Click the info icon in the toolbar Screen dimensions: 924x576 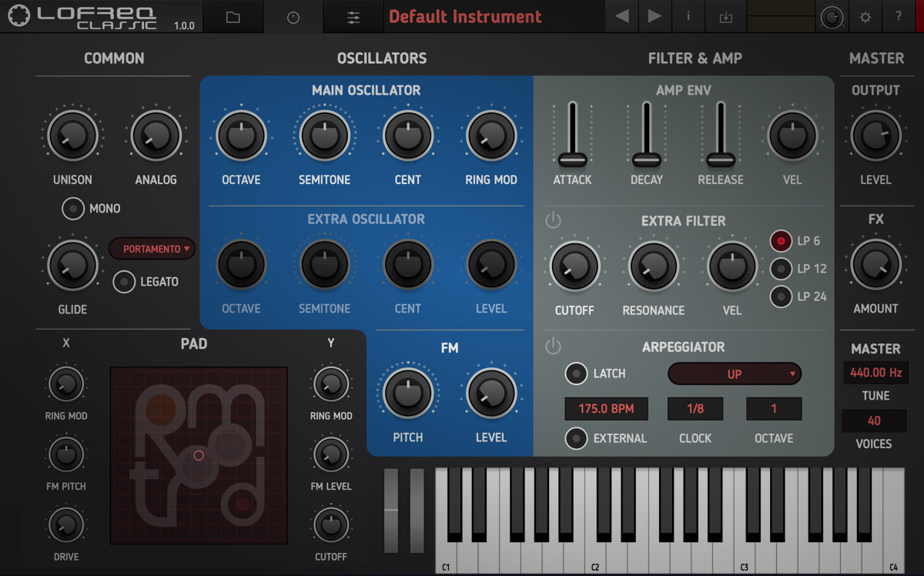click(688, 16)
